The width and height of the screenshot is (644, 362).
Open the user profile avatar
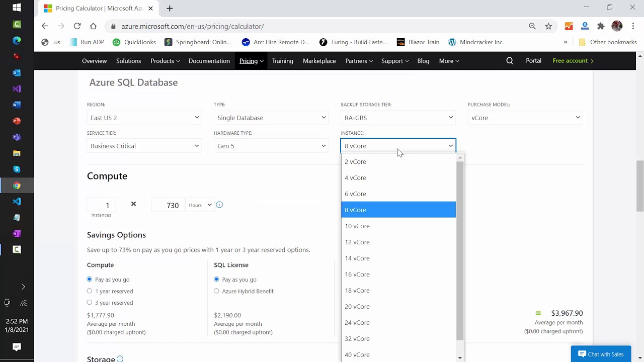(x=617, y=26)
